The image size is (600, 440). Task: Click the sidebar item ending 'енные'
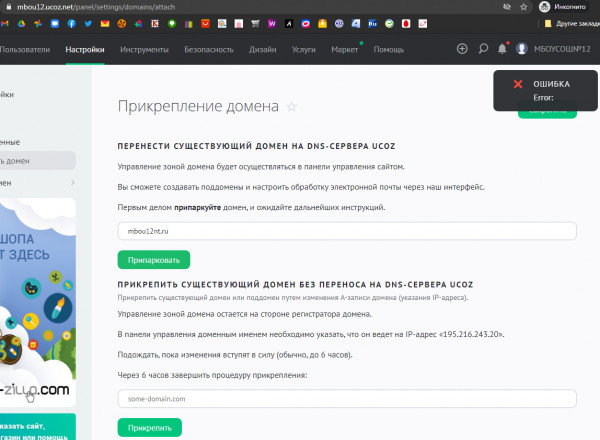(10, 142)
